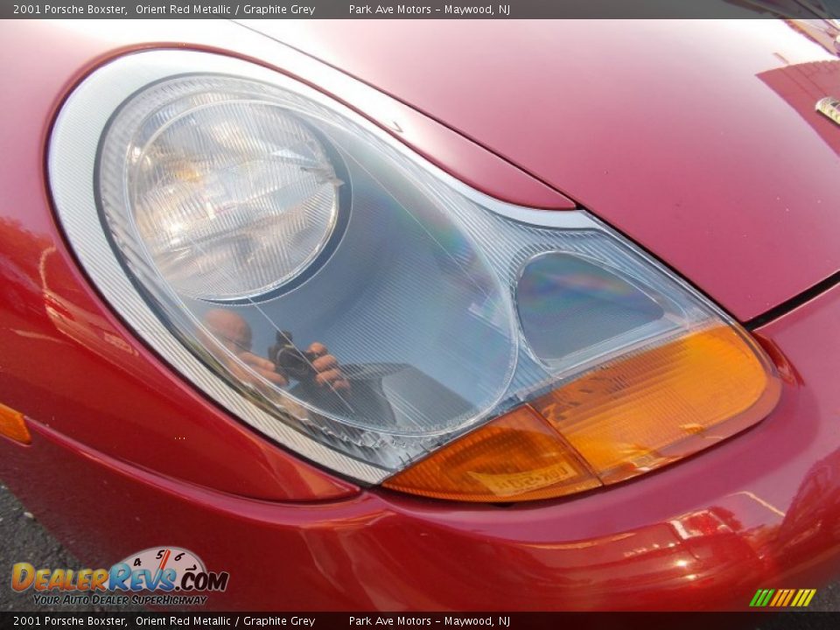
Task: Click the bottom '2001 Porsche Boxster' caption
Action: click(x=70, y=620)
